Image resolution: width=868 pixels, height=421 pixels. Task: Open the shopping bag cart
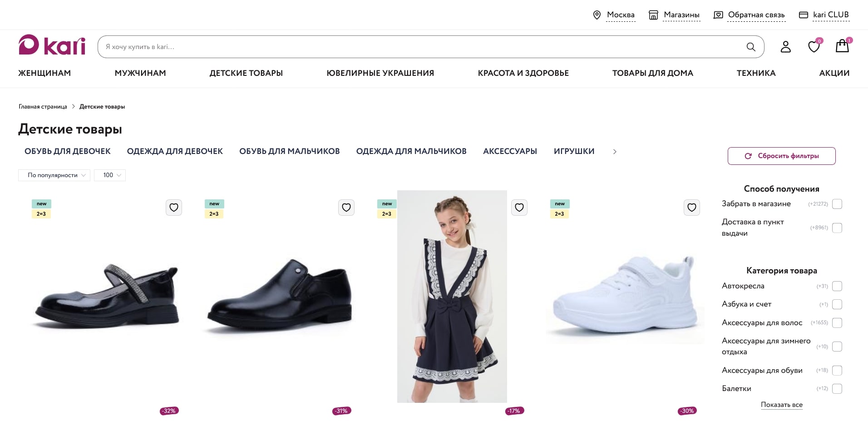click(x=842, y=46)
